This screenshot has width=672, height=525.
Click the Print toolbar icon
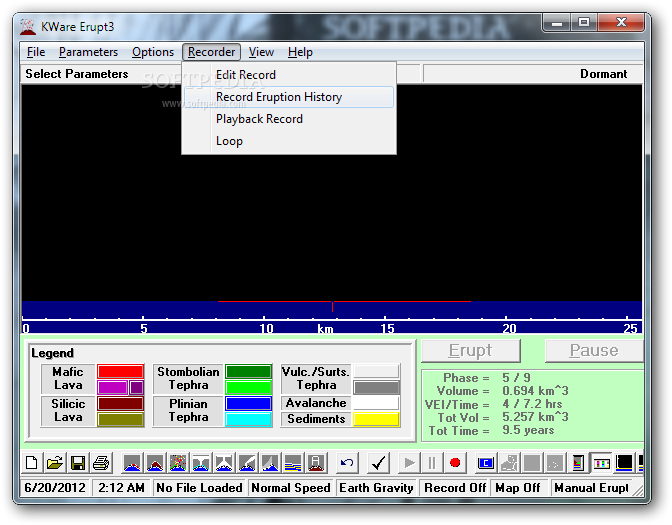(x=101, y=463)
